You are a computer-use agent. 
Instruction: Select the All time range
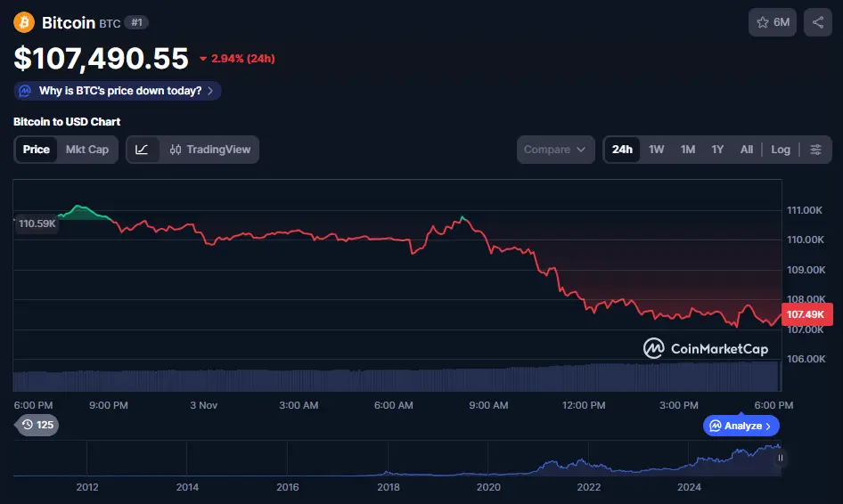click(x=746, y=150)
